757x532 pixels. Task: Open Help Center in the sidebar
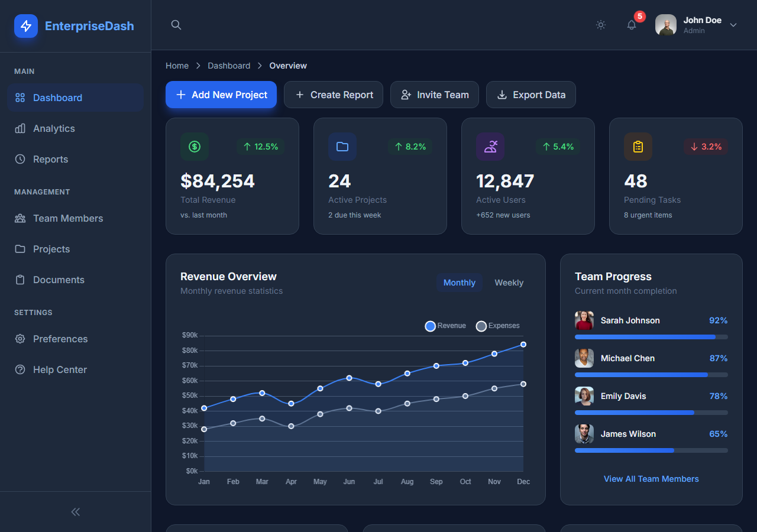(x=76, y=369)
